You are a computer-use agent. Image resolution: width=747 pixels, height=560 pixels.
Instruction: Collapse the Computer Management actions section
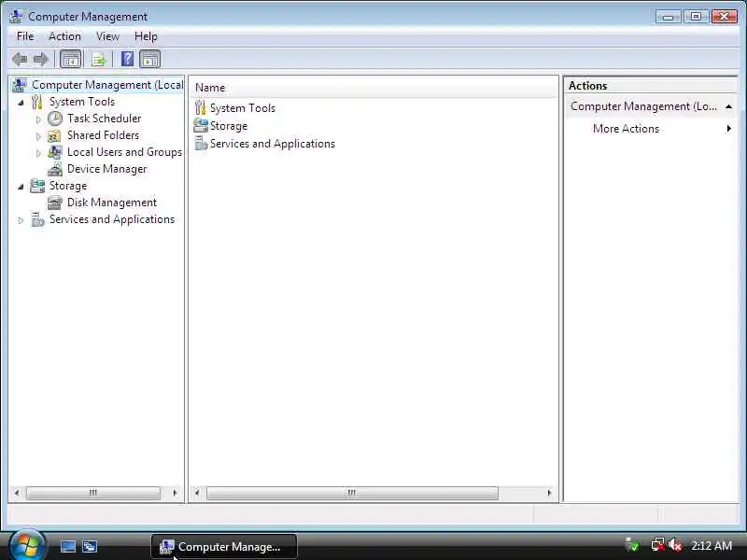pyautogui.click(x=728, y=106)
